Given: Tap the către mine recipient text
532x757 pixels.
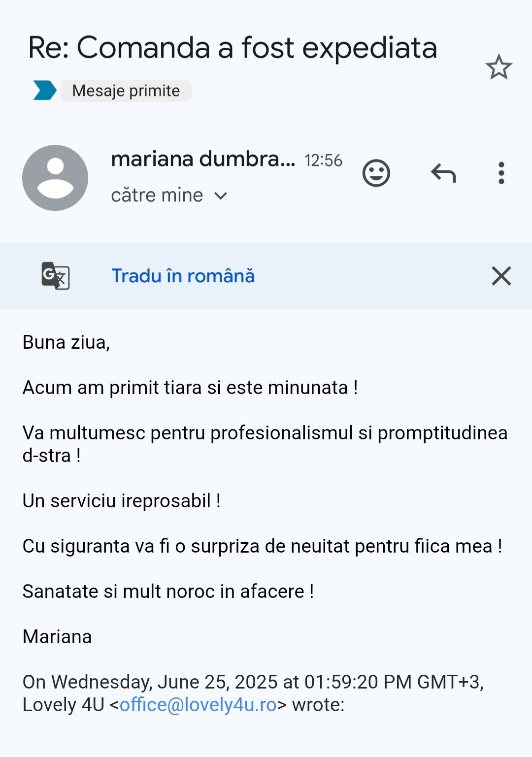Looking at the screenshot, I should 157,196.
